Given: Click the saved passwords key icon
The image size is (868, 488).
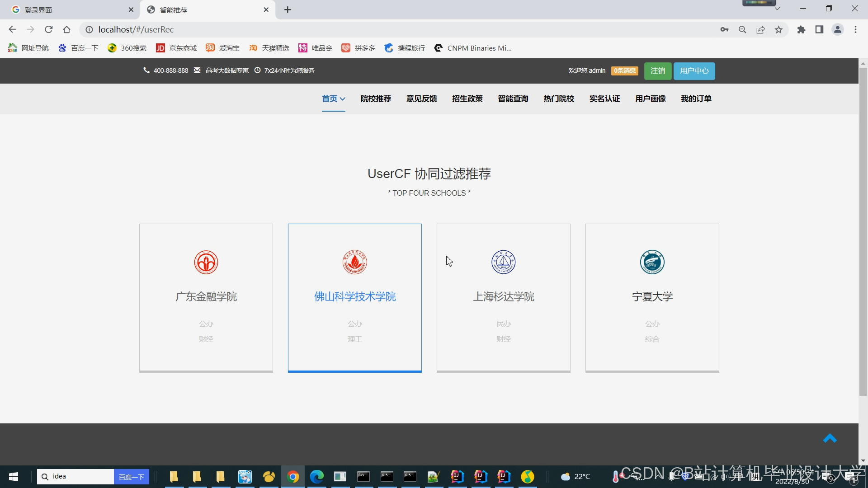Looking at the screenshot, I should click(x=724, y=30).
